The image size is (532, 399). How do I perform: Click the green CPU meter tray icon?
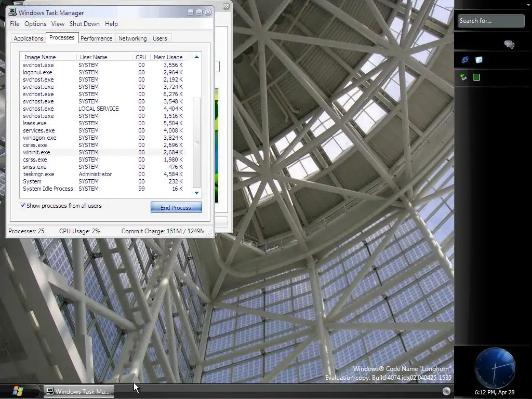[x=476, y=77]
